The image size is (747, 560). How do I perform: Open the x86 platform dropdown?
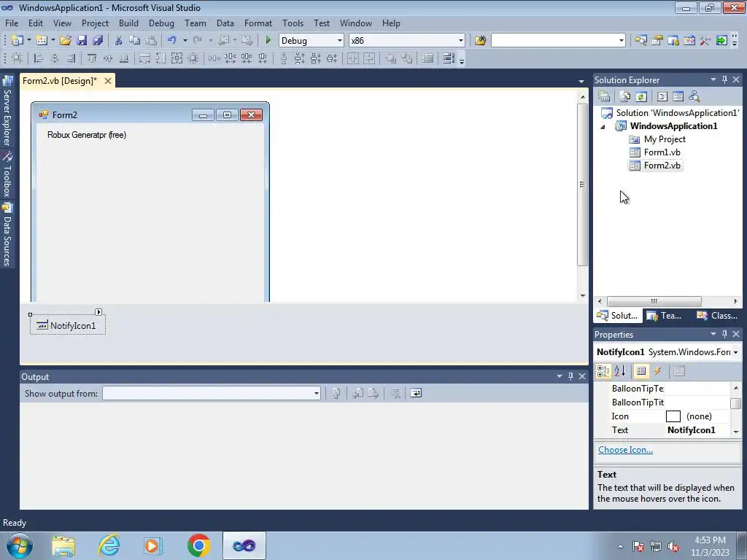461,41
